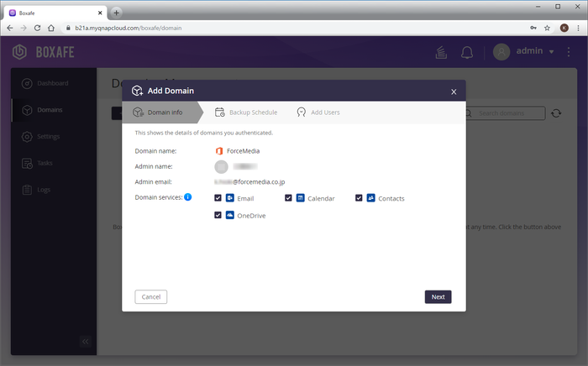Click the ForceMedia domain name text
This screenshot has height=366, width=588.
(x=243, y=151)
